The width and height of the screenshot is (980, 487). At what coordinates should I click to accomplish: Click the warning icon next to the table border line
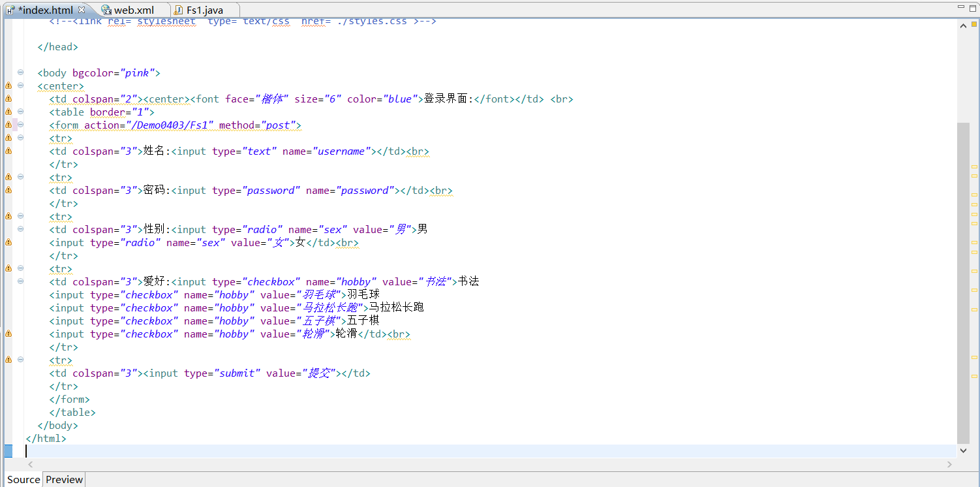(x=8, y=112)
